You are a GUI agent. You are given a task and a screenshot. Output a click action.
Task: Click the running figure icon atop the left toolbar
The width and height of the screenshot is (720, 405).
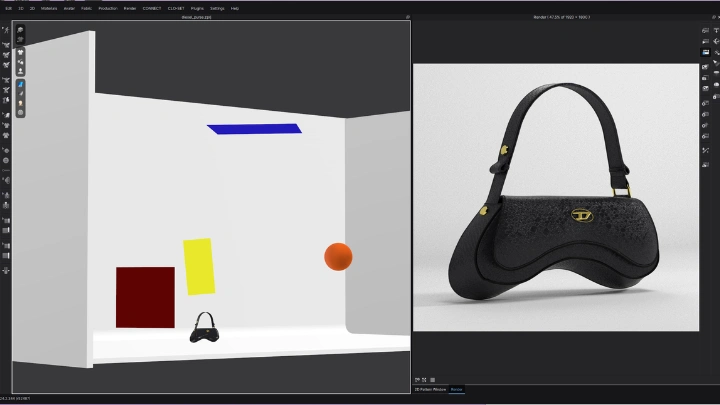6,30
